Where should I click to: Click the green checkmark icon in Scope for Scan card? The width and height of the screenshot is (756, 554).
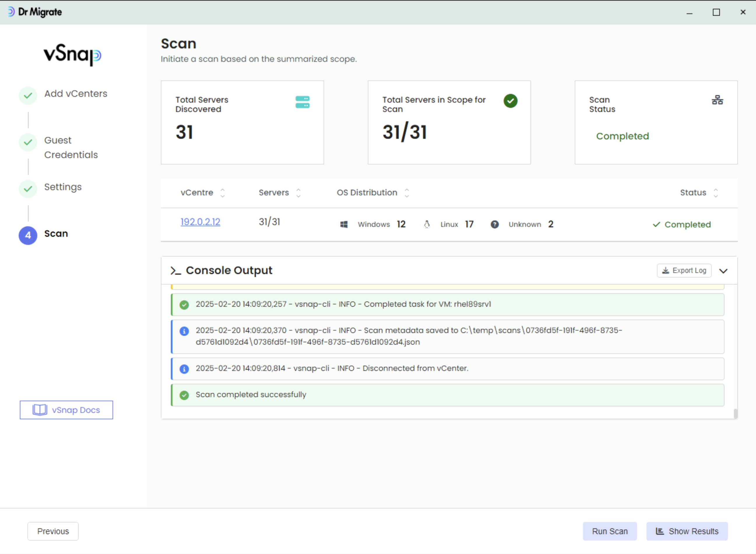click(510, 101)
